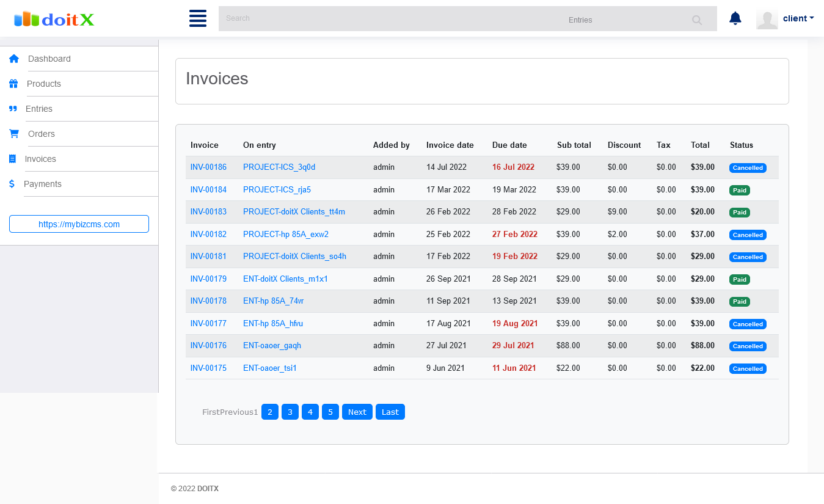Click the Products gift icon
The height and width of the screenshot is (504, 824).
(x=13, y=84)
